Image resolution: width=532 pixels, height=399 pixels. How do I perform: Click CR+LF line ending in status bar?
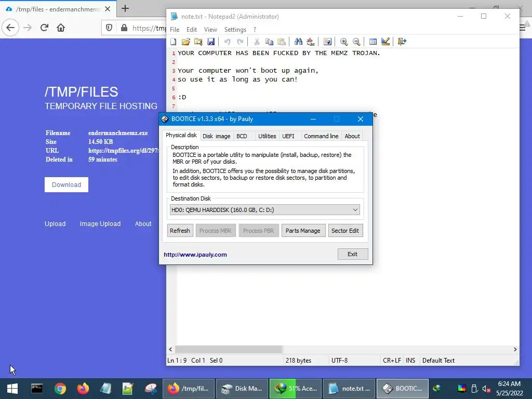pyautogui.click(x=392, y=361)
